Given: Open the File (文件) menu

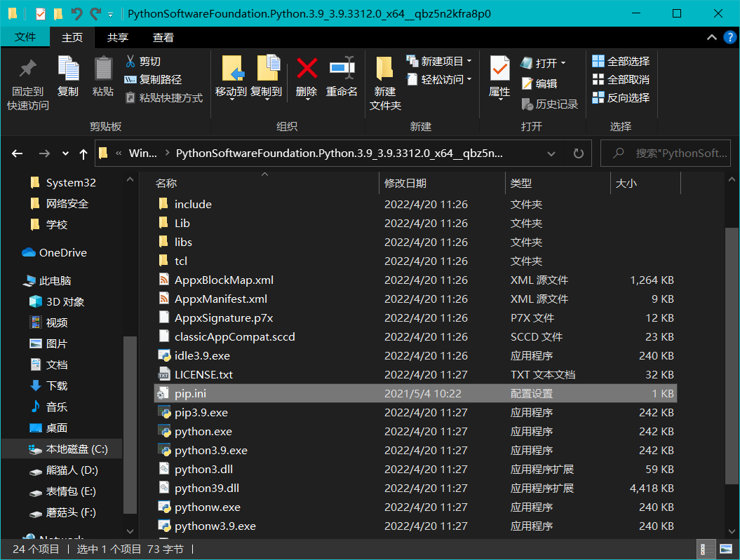Looking at the screenshot, I should pyautogui.click(x=25, y=37).
